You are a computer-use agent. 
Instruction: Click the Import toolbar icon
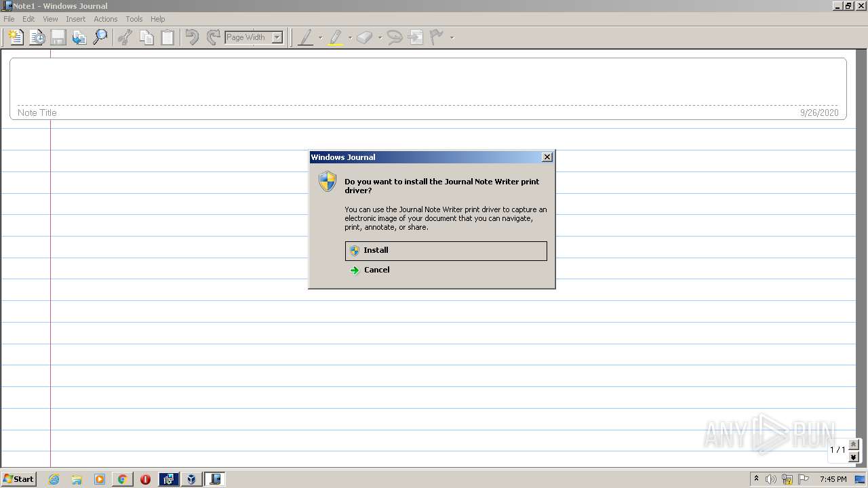tap(79, 37)
